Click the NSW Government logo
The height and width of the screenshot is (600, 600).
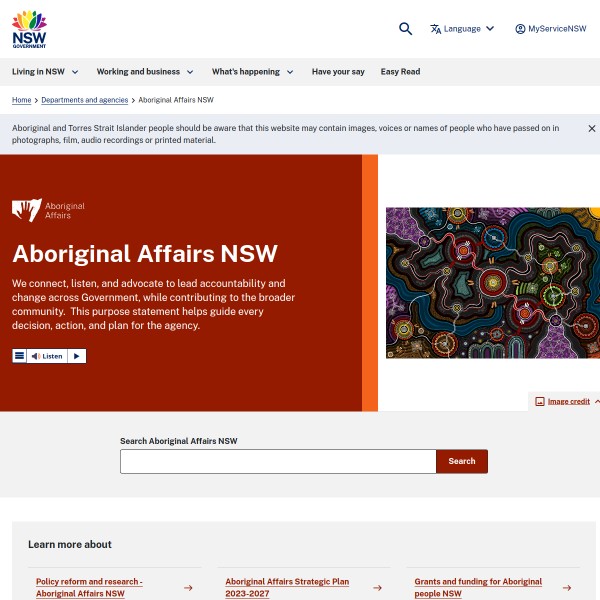29,29
